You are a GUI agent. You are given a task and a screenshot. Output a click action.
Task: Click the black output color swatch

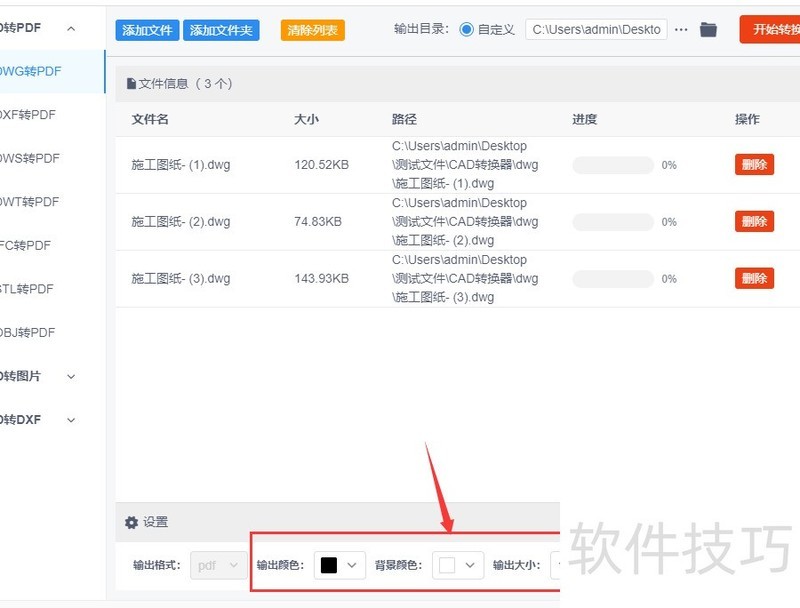tap(328, 565)
